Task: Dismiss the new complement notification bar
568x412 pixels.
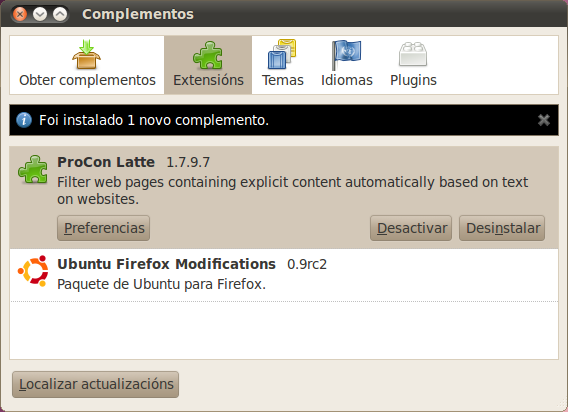Action: [x=544, y=120]
